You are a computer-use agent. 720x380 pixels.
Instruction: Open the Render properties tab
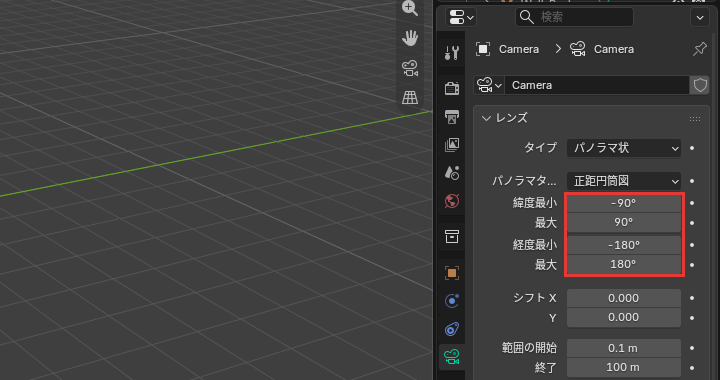tap(452, 88)
